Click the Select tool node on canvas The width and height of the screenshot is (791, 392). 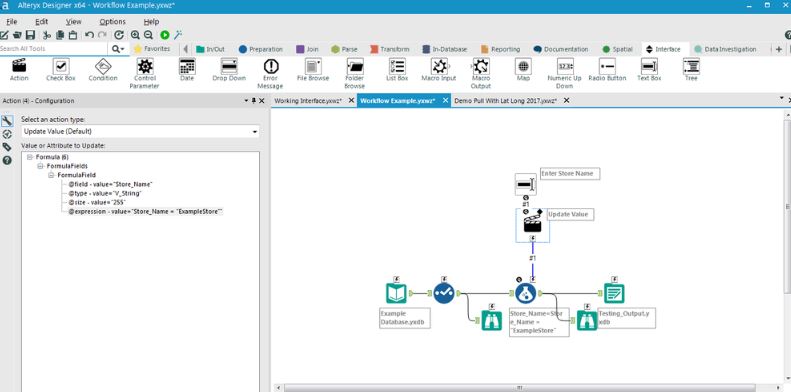(444, 293)
